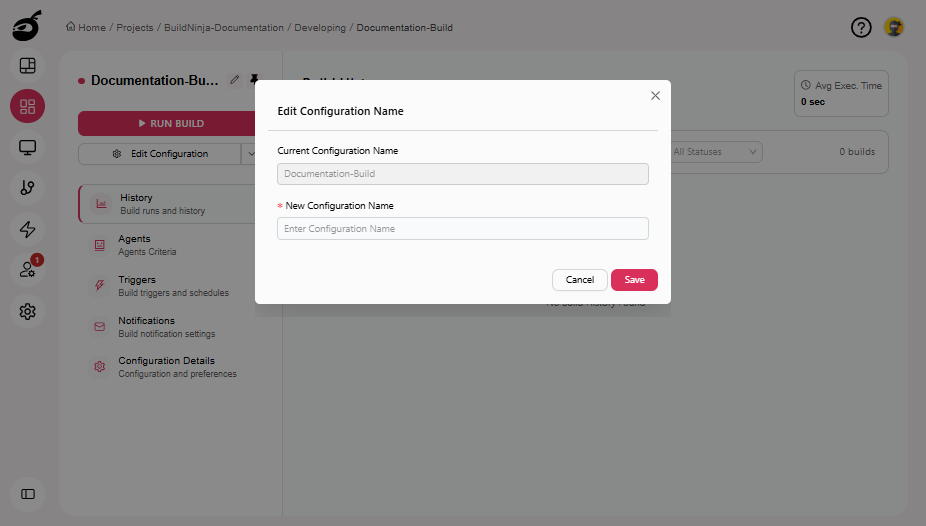
Task: Open the All Statuses filter dropdown
Action: point(715,152)
